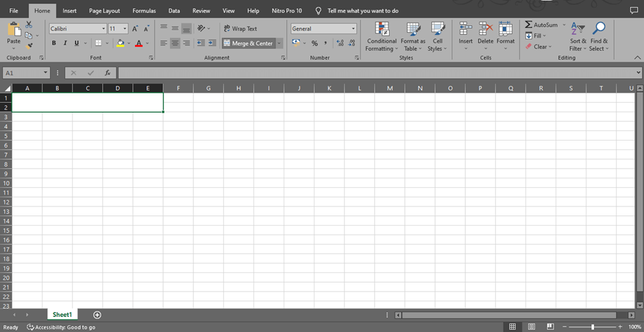Image resolution: width=644 pixels, height=332 pixels.
Task: Decrease font size with smaller A
Action: pos(146,29)
